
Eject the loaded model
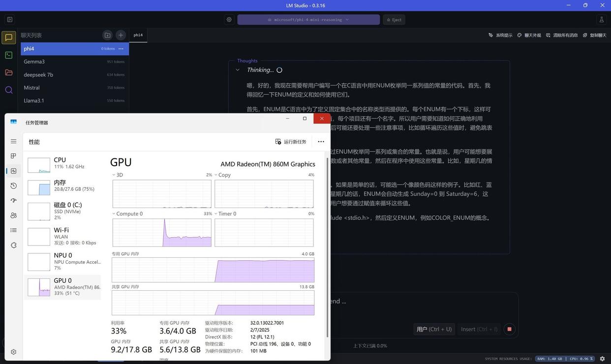(x=394, y=20)
